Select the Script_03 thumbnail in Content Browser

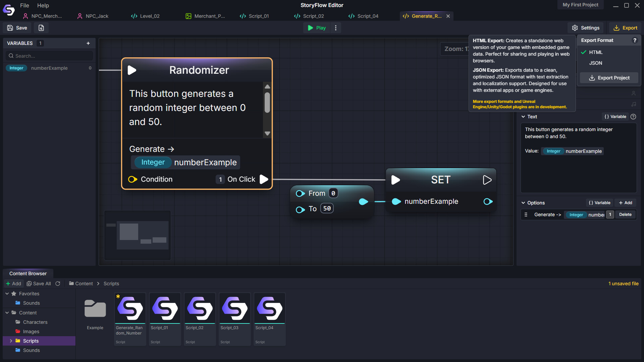tap(234, 308)
